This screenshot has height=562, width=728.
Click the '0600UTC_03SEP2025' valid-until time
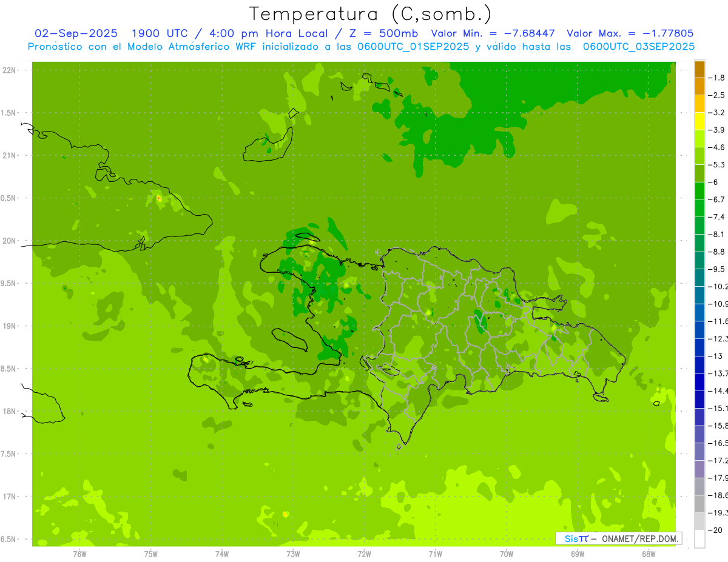click(x=639, y=47)
